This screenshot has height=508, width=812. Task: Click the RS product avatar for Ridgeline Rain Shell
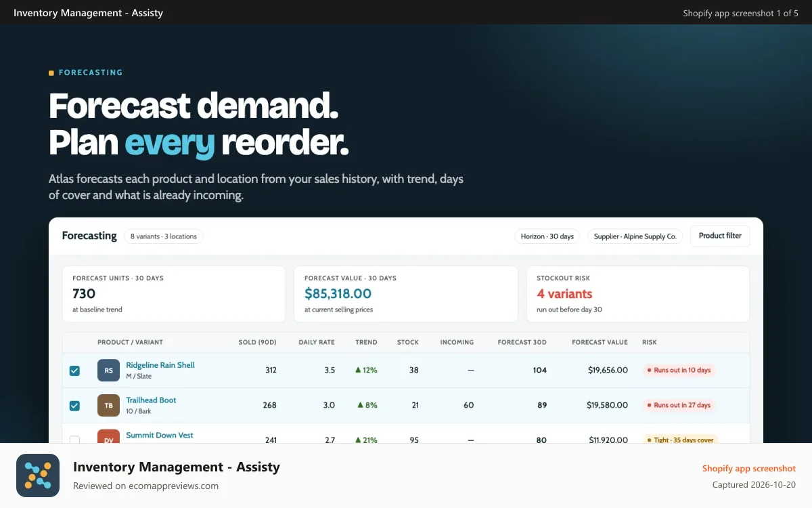[108, 371]
